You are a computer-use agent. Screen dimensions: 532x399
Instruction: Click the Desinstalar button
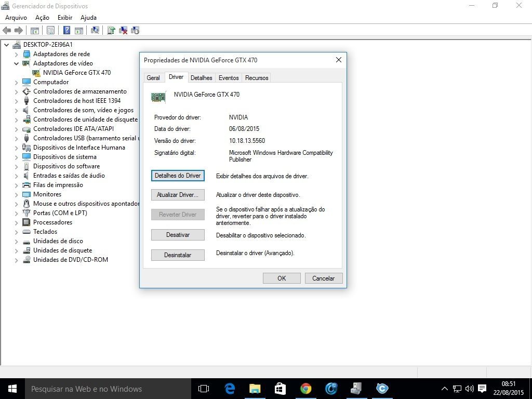click(x=178, y=255)
